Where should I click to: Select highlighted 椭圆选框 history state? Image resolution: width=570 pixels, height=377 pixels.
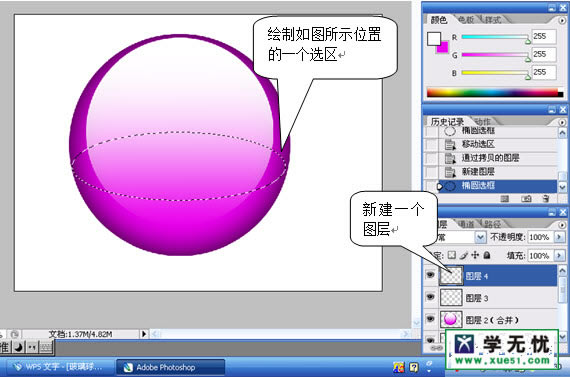click(x=497, y=186)
